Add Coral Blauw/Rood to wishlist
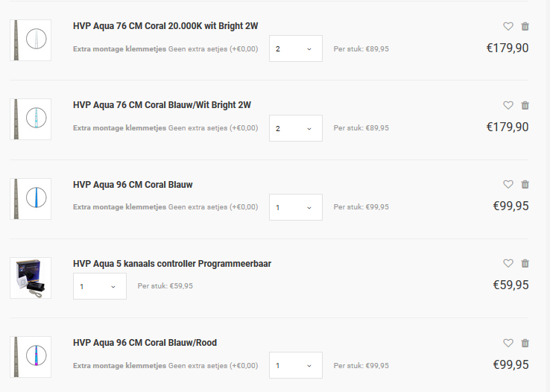Image resolution: width=550 pixels, height=392 pixels. (x=508, y=343)
